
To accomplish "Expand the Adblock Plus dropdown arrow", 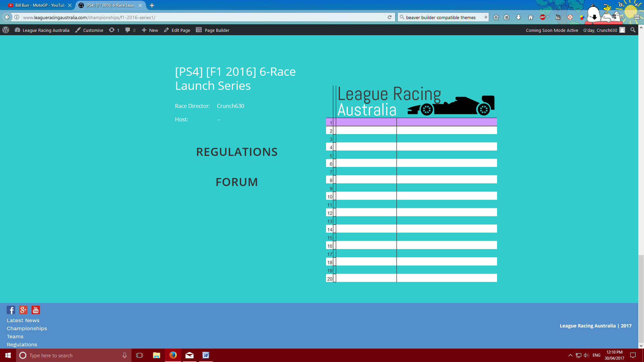I will tap(548, 17).
